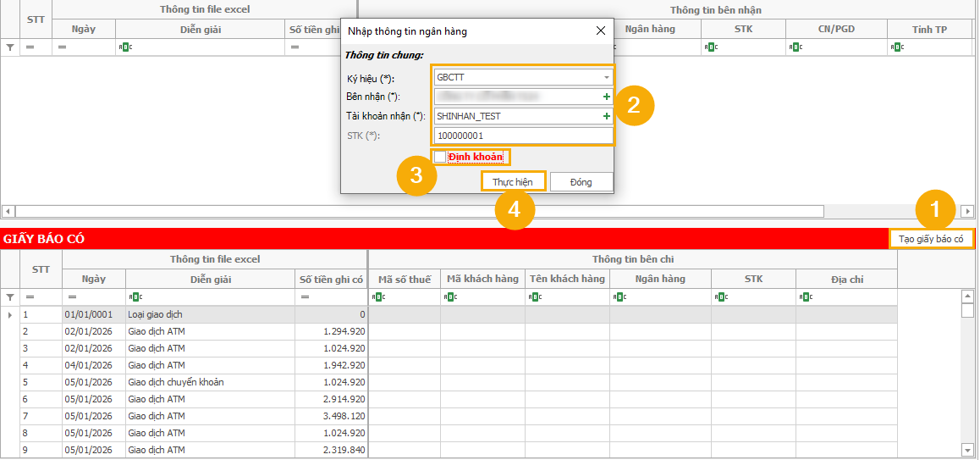
Task: Click the down arrow of the Giấy báo có vertical scrollbar
Action: click(x=967, y=449)
